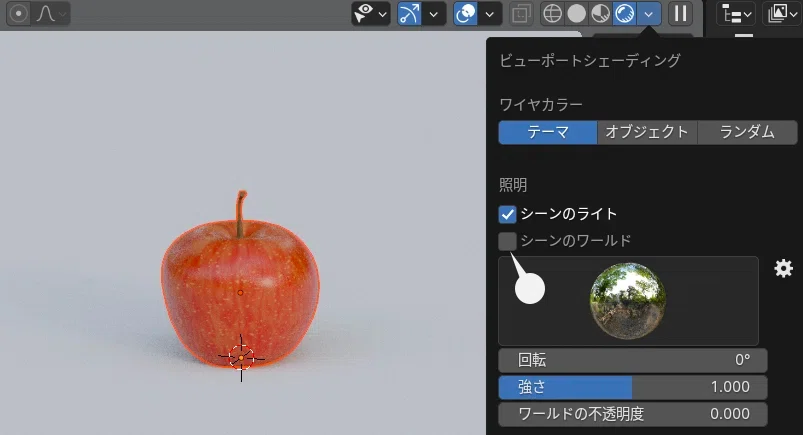This screenshot has height=435, width=803.
Task: Switch to solid shading mode
Action: tap(577, 14)
